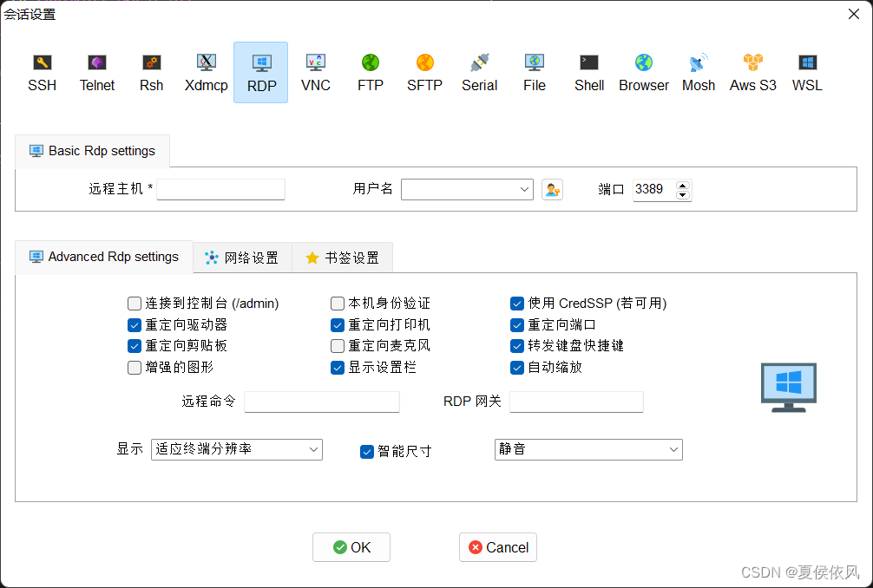Select the SSH session type icon
This screenshot has height=588, width=873.
[x=43, y=73]
